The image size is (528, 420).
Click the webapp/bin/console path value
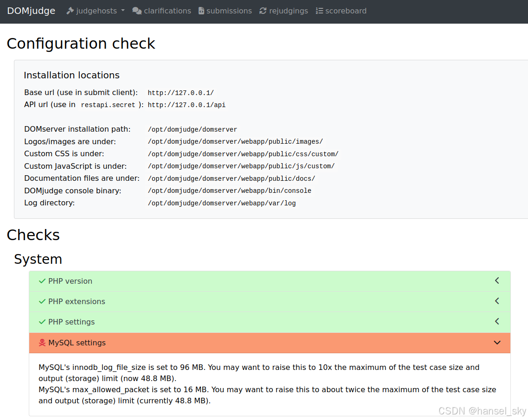tap(229, 191)
